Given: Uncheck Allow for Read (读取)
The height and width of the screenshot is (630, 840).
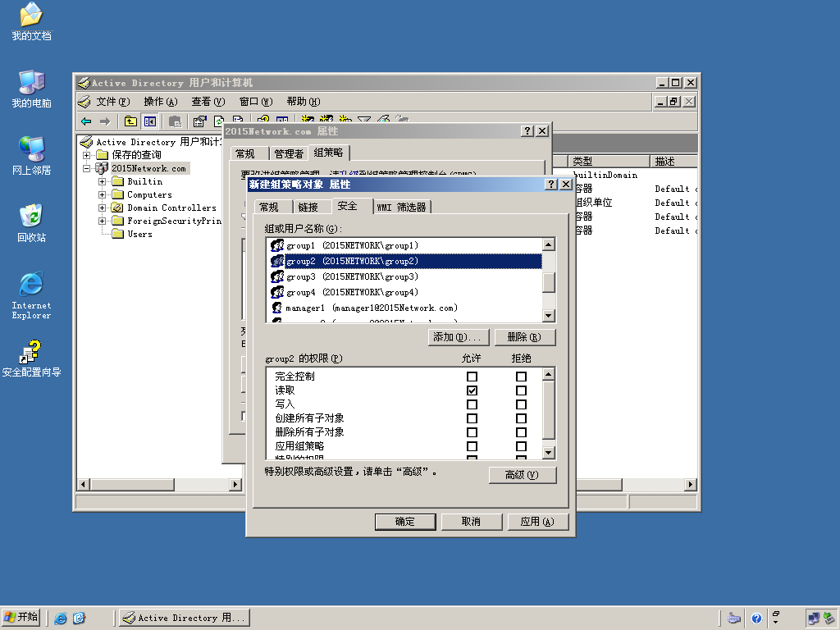Looking at the screenshot, I should click(472, 390).
